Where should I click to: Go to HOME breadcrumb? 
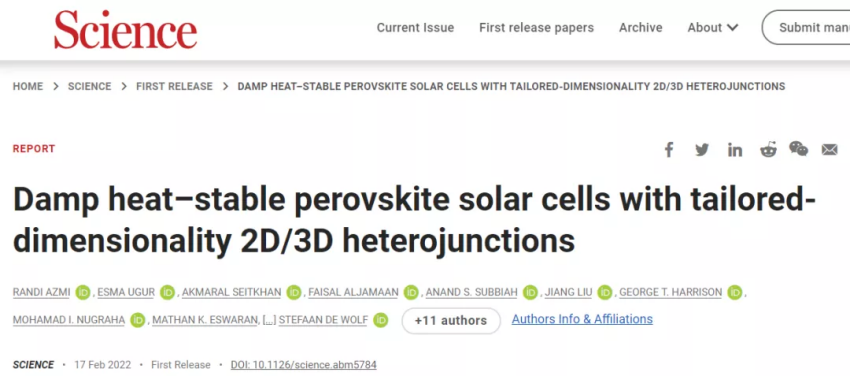[x=28, y=86]
